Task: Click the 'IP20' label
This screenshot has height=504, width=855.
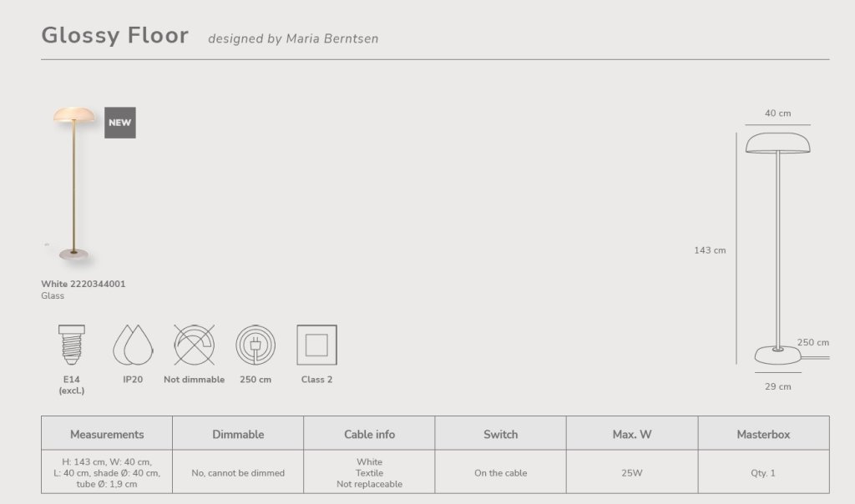Action: click(133, 379)
